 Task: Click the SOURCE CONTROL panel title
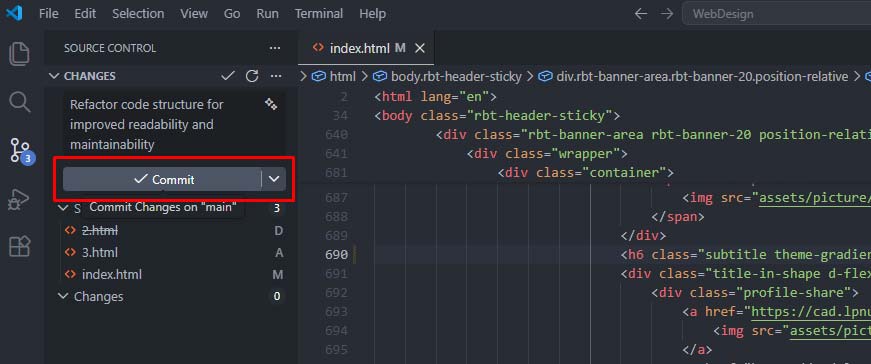pyautogui.click(x=110, y=48)
